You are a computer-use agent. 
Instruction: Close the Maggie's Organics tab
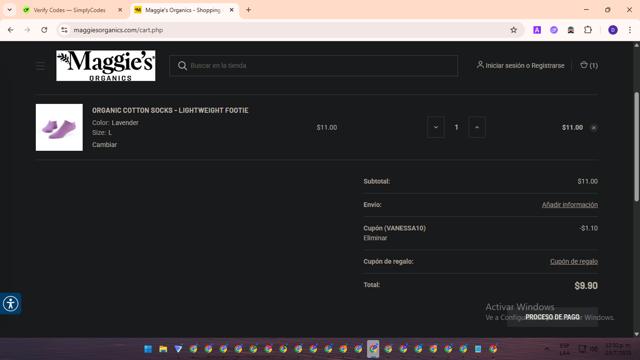(231, 10)
